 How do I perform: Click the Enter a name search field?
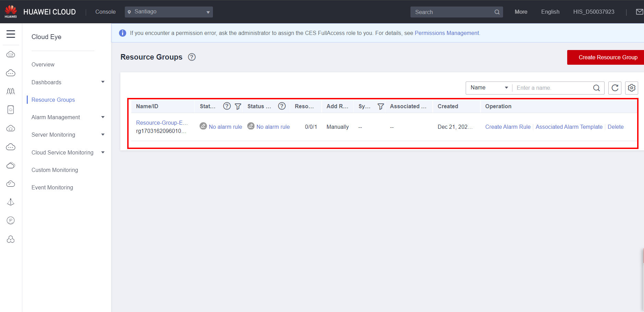(x=552, y=88)
